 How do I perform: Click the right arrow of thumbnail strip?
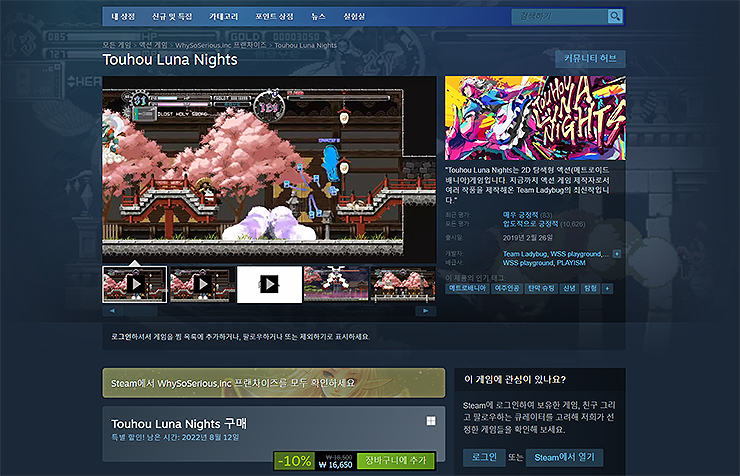426,311
